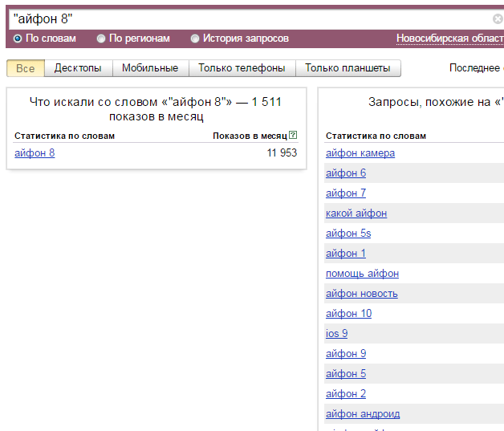Screen dimensions: 504x431
Task: Open the помощь айфон link
Action: tap(362, 273)
